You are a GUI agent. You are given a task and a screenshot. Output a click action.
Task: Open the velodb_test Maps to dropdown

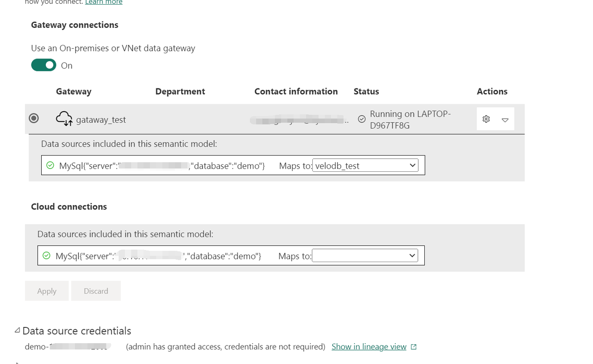[365, 165]
